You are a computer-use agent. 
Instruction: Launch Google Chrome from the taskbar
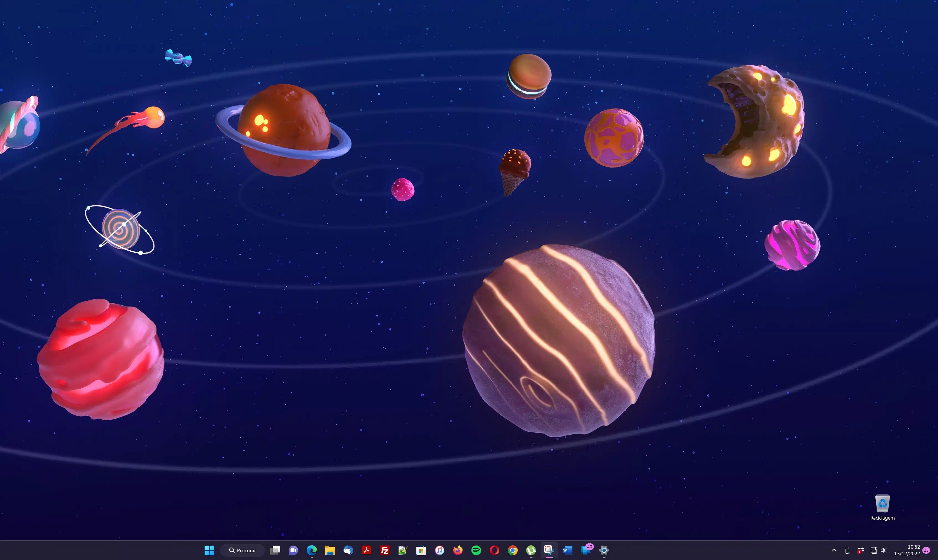tap(512, 550)
